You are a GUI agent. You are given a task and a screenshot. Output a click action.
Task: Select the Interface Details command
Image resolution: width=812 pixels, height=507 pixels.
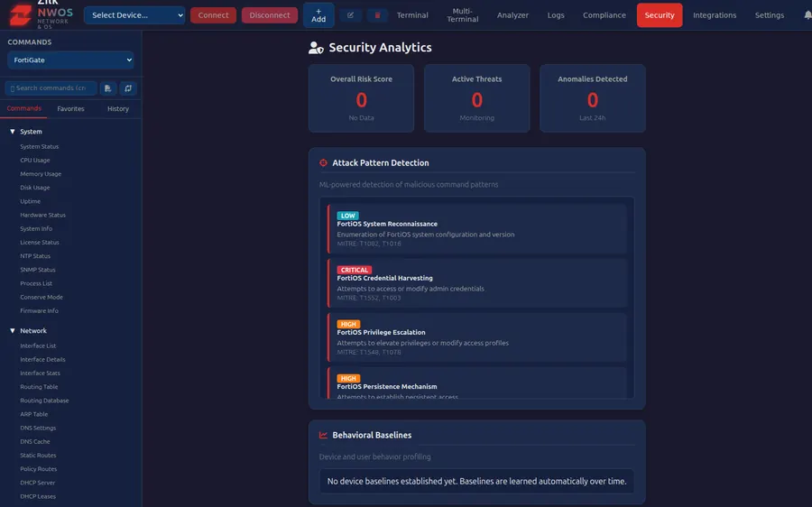pyautogui.click(x=43, y=359)
